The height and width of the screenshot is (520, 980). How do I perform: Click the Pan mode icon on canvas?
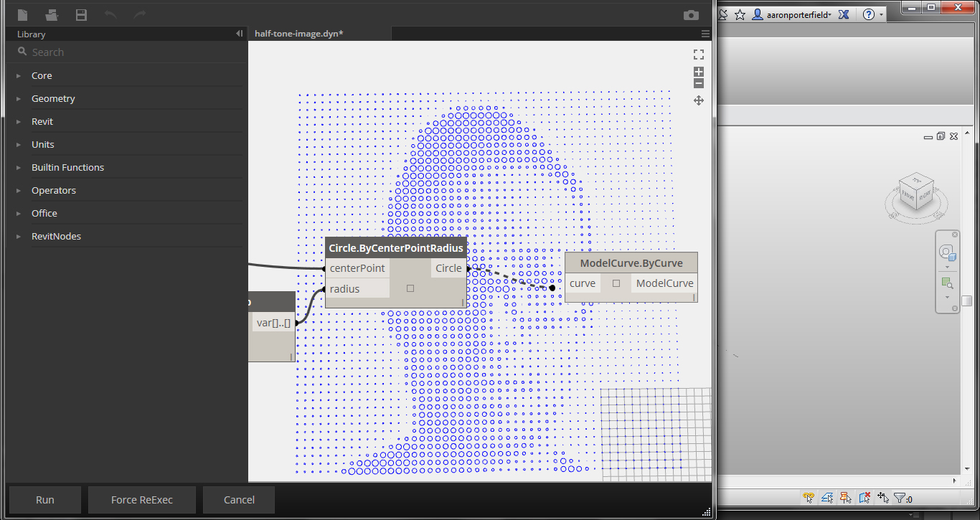pyautogui.click(x=699, y=101)
